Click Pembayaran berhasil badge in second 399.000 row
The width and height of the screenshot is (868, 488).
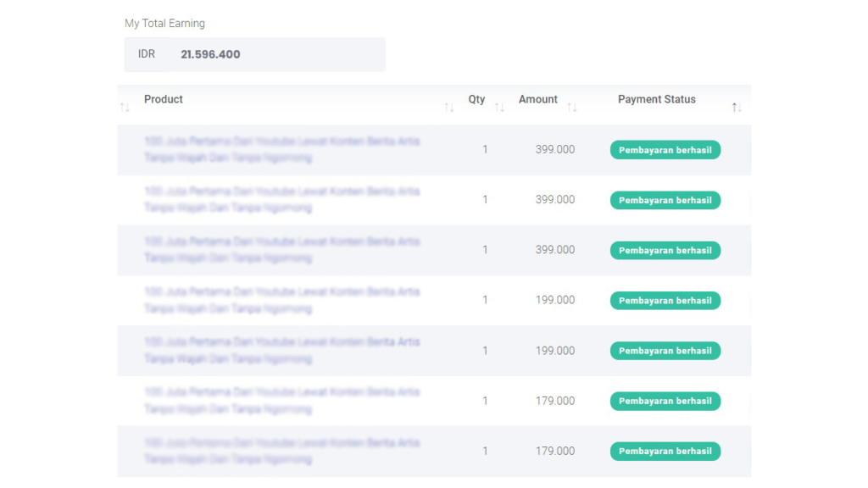pos(665,200)
